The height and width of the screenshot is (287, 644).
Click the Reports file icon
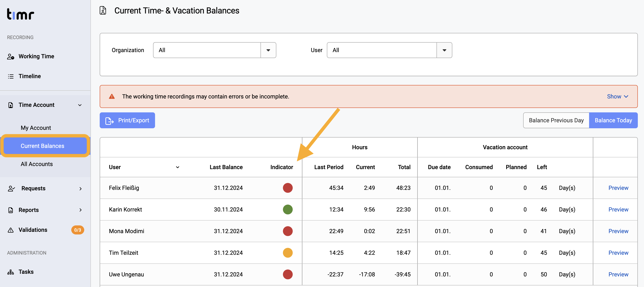[x=11, y=210]
